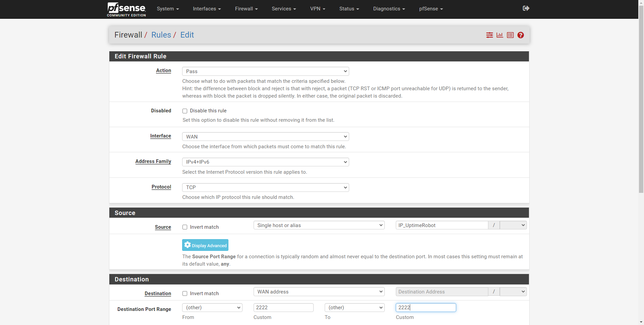Open the Status menu
This screenshot has height=325, width=644.
[349, 9]
